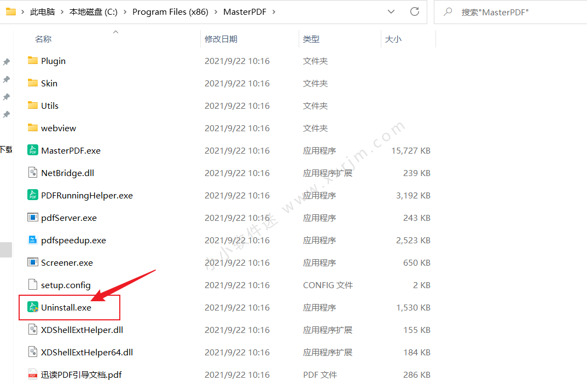587x392 pixels.
Task: Select the Uninstall.exe icon
Action: [x=33, y=307]
